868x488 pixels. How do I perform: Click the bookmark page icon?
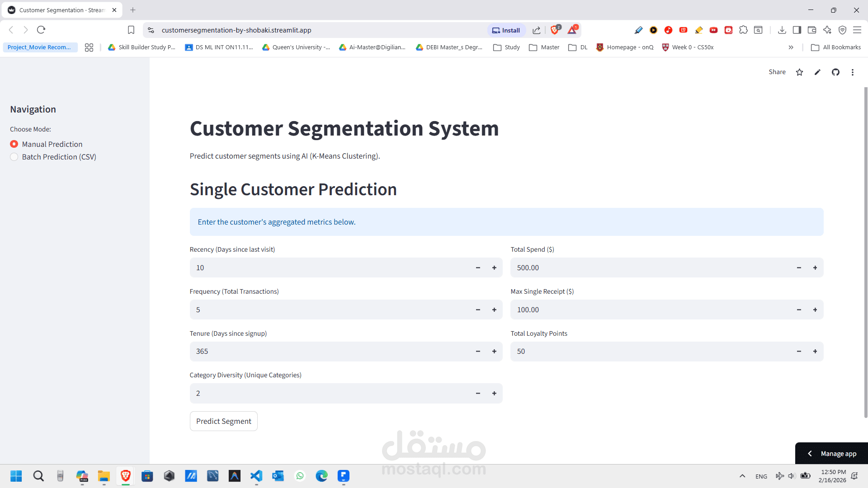131,30
